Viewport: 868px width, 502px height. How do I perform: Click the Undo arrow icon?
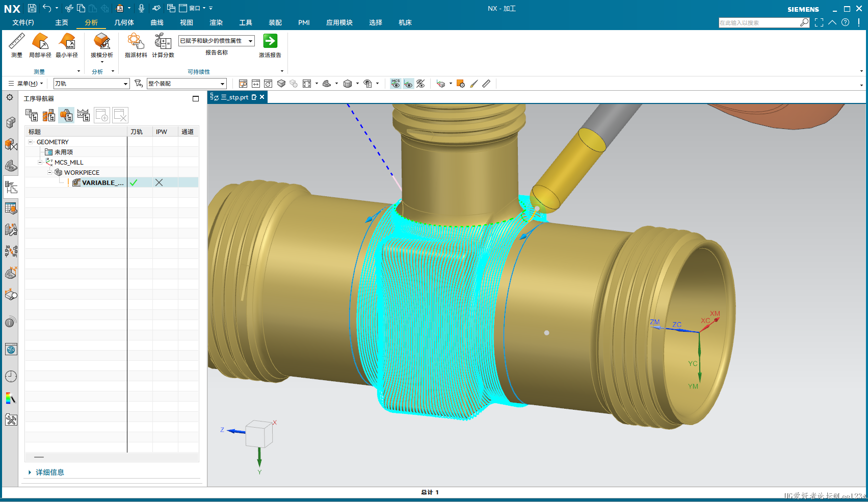(x=47, y=8)
